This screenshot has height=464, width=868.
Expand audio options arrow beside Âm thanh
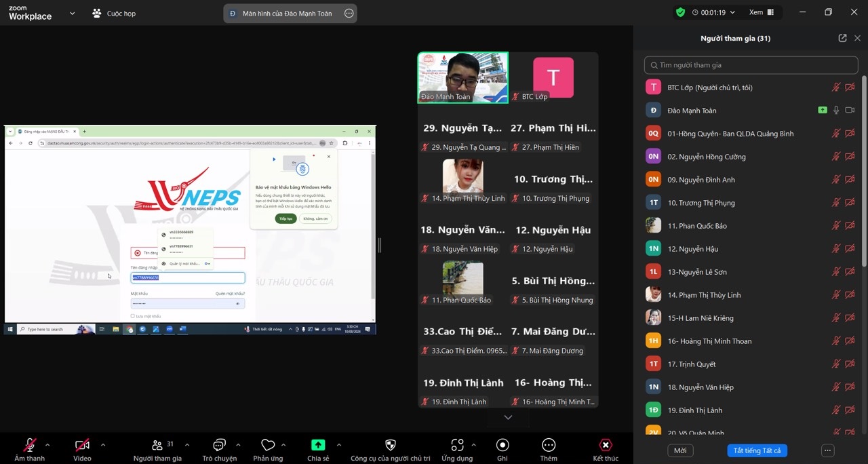coord(47,445)
